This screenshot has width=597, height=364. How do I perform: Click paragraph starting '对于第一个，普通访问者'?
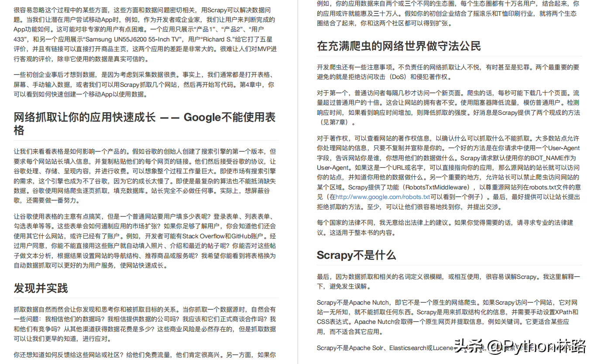(449, 108)
